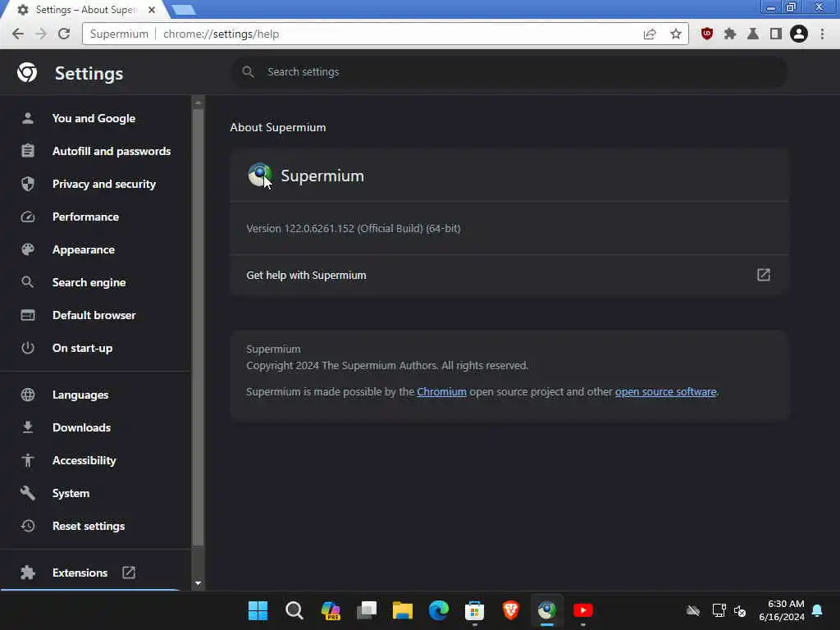Close the Settings tab

coord(152,10)
